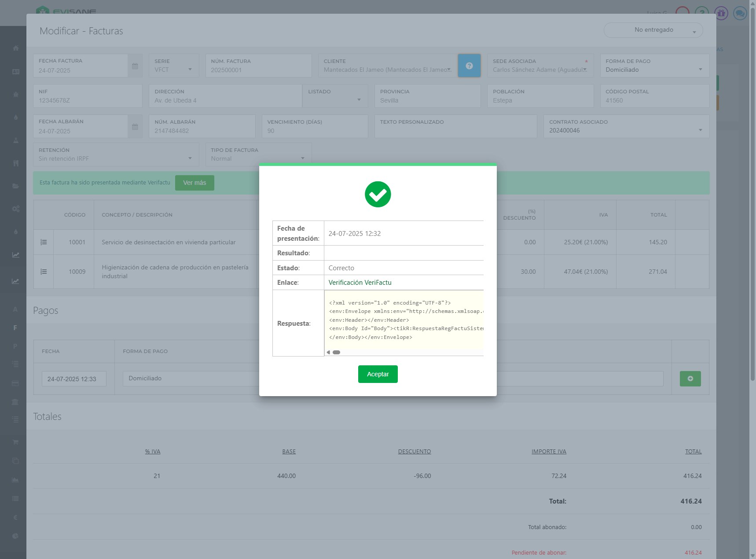Select the shopping cart sidebar menu item
The height and width of the screenshot is (559, 756).
pyautogui.click(x=15, y=442)
